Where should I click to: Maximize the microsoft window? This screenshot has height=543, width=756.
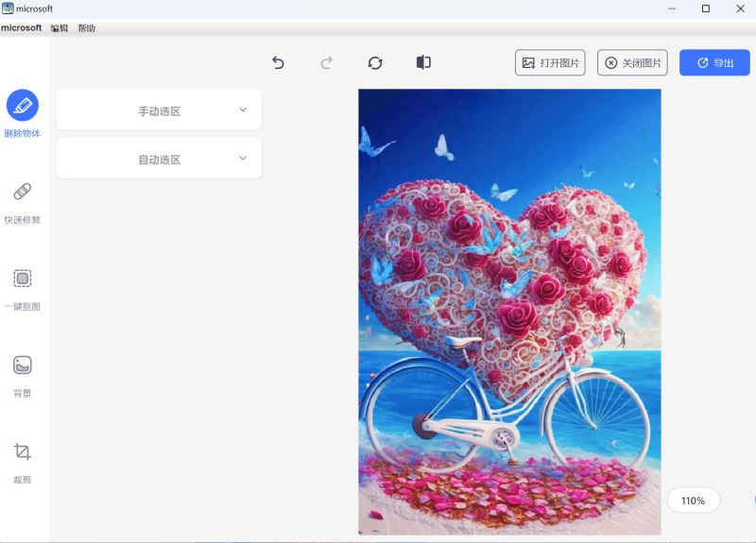click(706, 8)
